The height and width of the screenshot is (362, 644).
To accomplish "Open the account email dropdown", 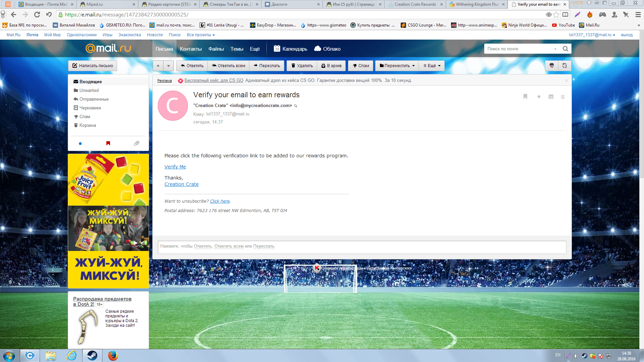I will coord(592,35).
